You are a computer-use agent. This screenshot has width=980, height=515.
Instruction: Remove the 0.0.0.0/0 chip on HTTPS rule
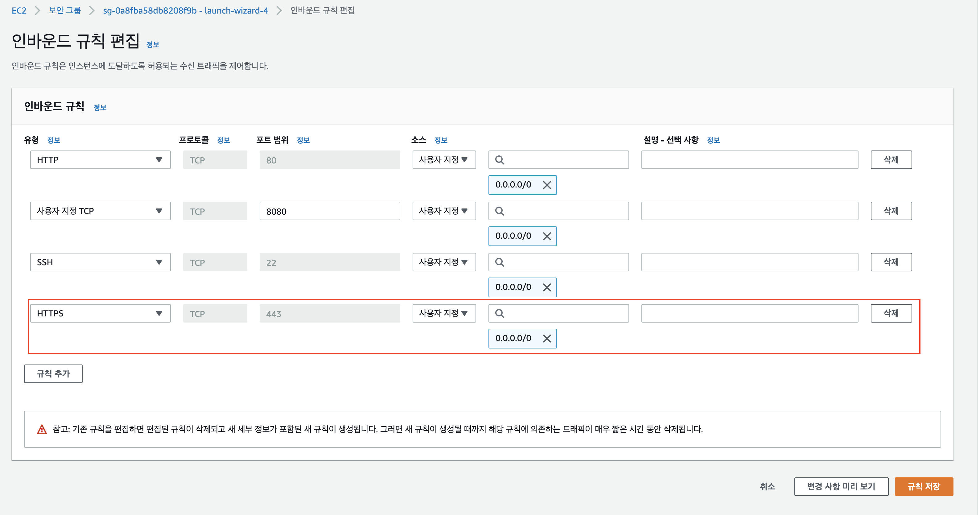coord(547,339)
